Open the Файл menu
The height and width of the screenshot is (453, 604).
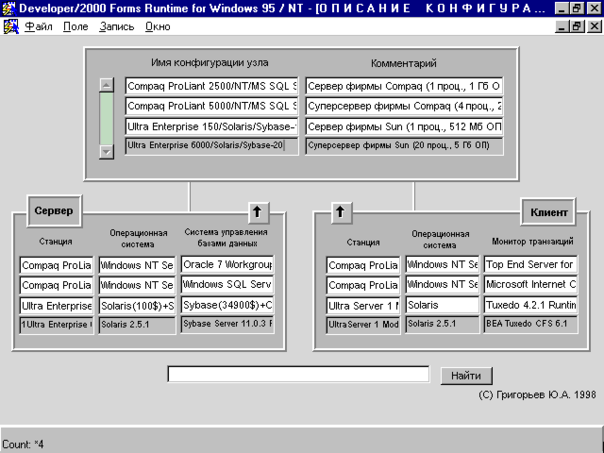38,27
